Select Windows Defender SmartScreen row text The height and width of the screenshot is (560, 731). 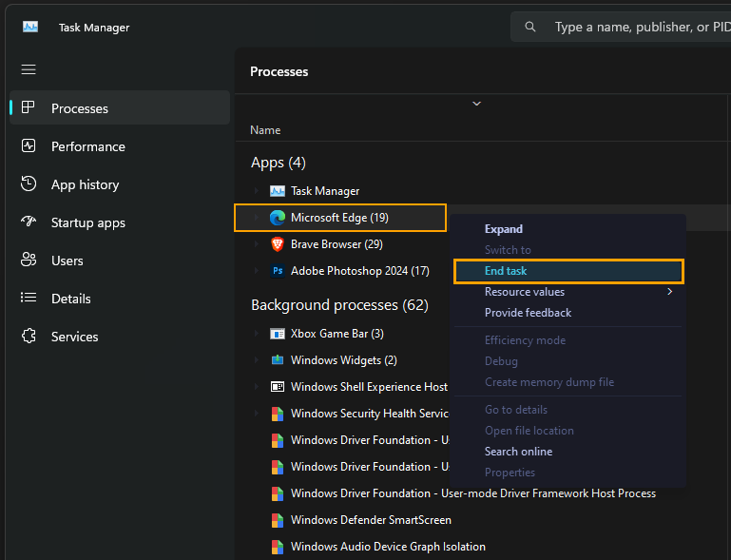pos(371,520)
